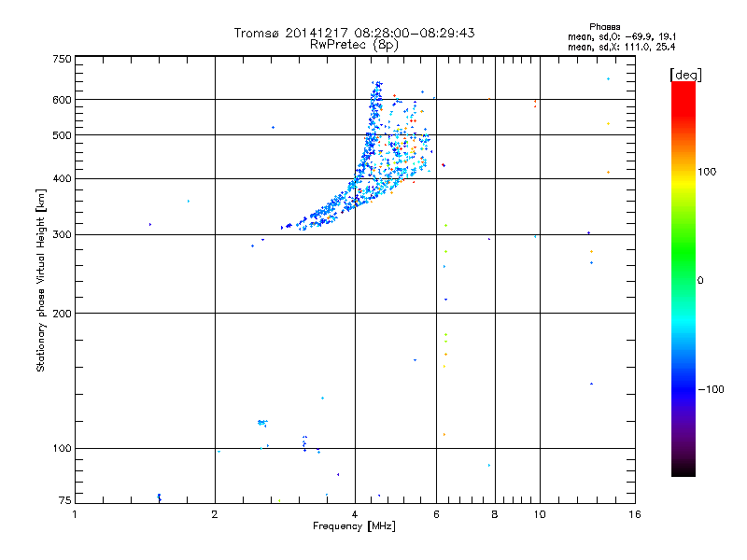
Task: Click the 'Frequency [MHz]' axis label
Action: click(354, 526)
